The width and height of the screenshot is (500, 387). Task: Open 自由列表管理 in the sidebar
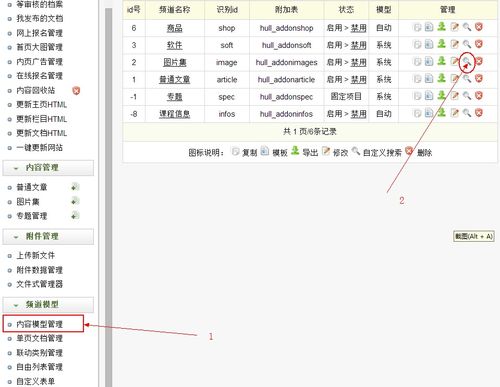click(x=40, y=367)
